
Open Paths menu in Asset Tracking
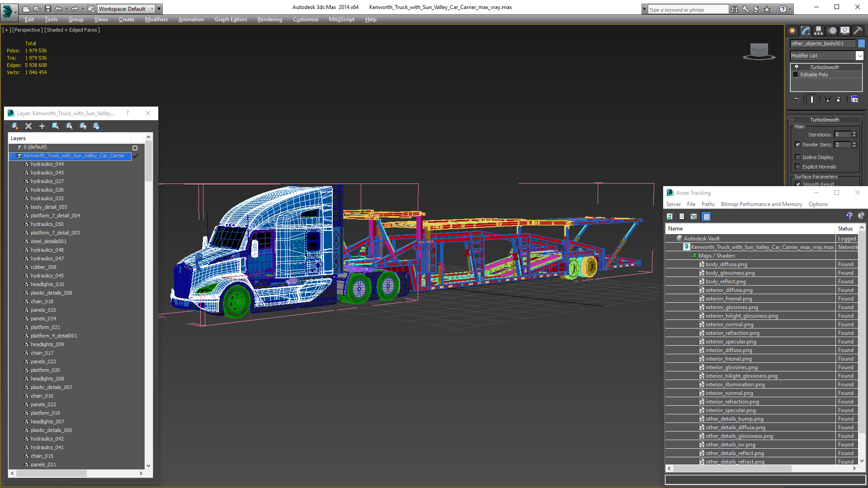tap(708, 204)
